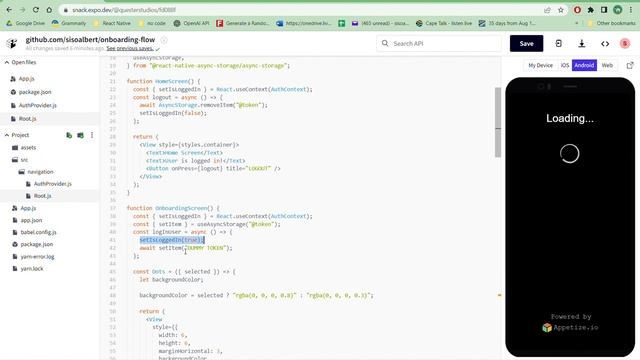
Task: Open the browser side panel icon
Action: point(604,10)
